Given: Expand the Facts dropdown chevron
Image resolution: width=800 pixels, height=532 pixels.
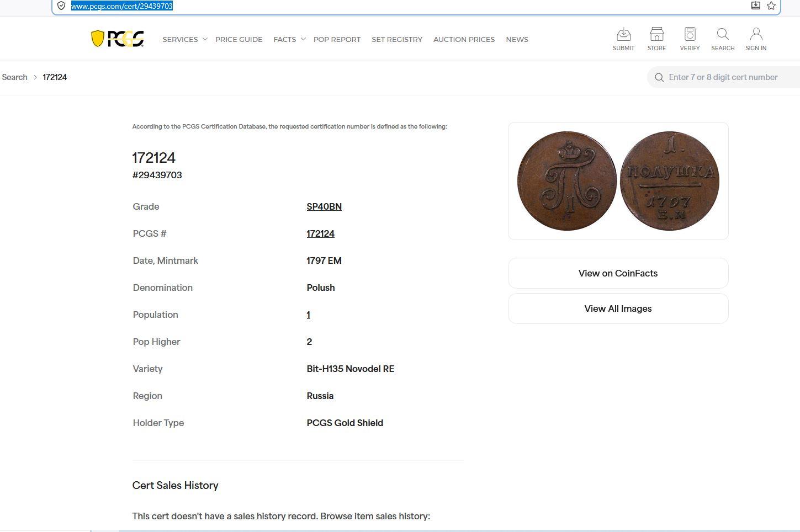Looking at the screenshot, I should tap(303, 39).
